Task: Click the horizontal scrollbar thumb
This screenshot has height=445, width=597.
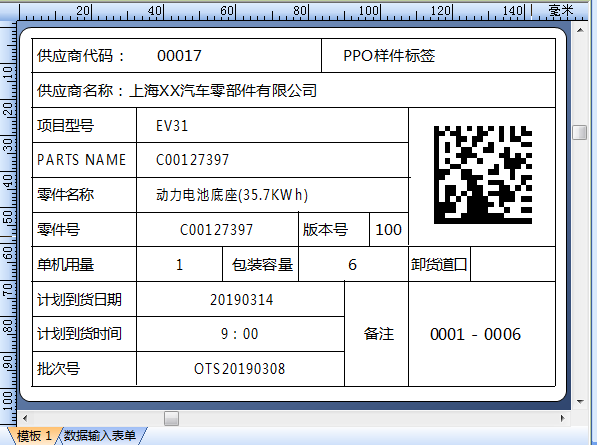Action: 171,418
